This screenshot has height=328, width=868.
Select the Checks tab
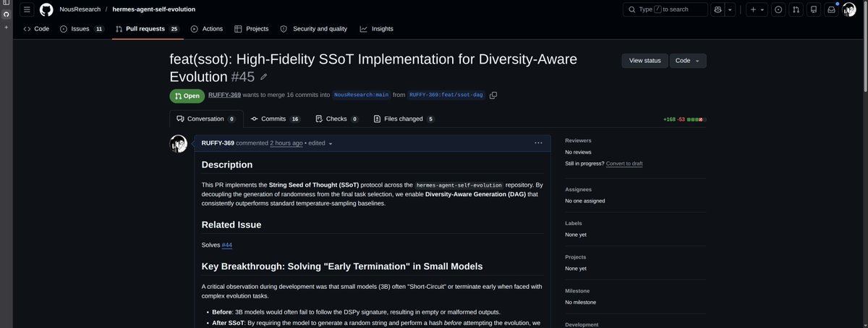pos(338,119)
